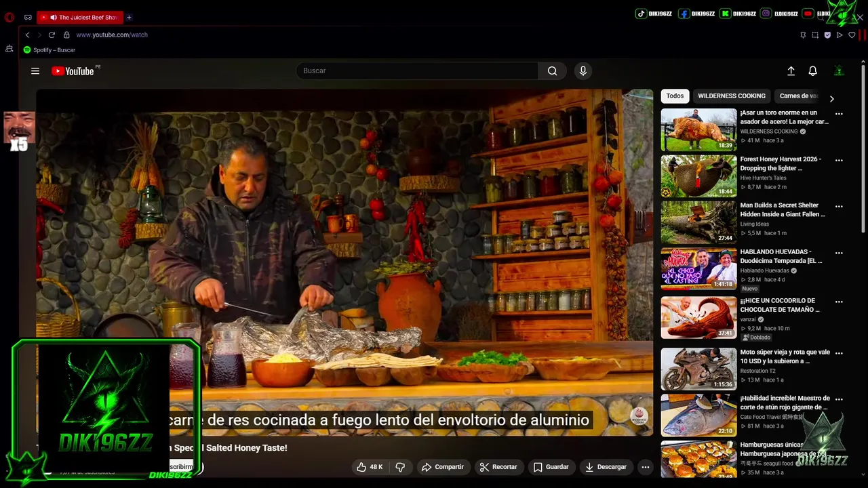Open the Forest Honey Harvest 2026 title
Viewport: 868px width, 488px height.
tap(781, 163)
